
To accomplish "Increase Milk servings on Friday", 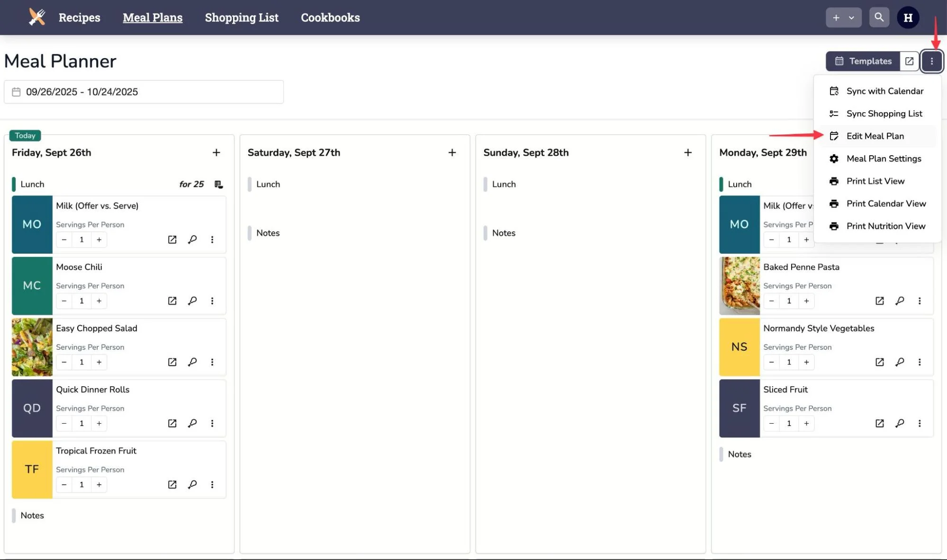I will (x=99, y=240).
